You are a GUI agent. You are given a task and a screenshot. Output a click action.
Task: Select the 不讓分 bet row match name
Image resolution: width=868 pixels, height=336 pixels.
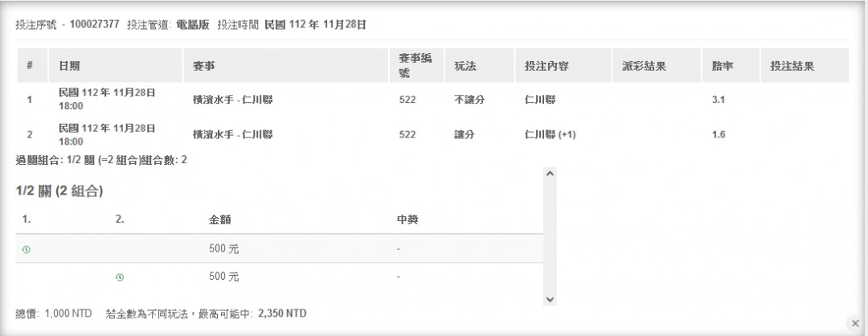coord(233,100)
